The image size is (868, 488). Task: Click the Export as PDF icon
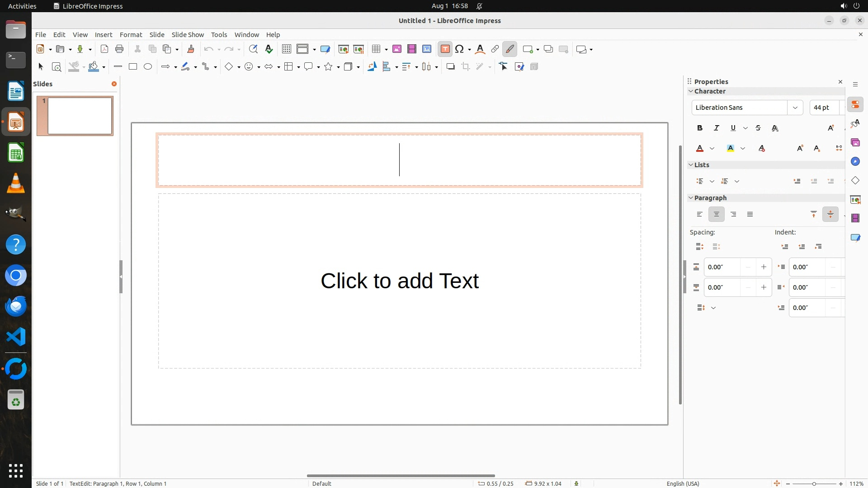104,49
